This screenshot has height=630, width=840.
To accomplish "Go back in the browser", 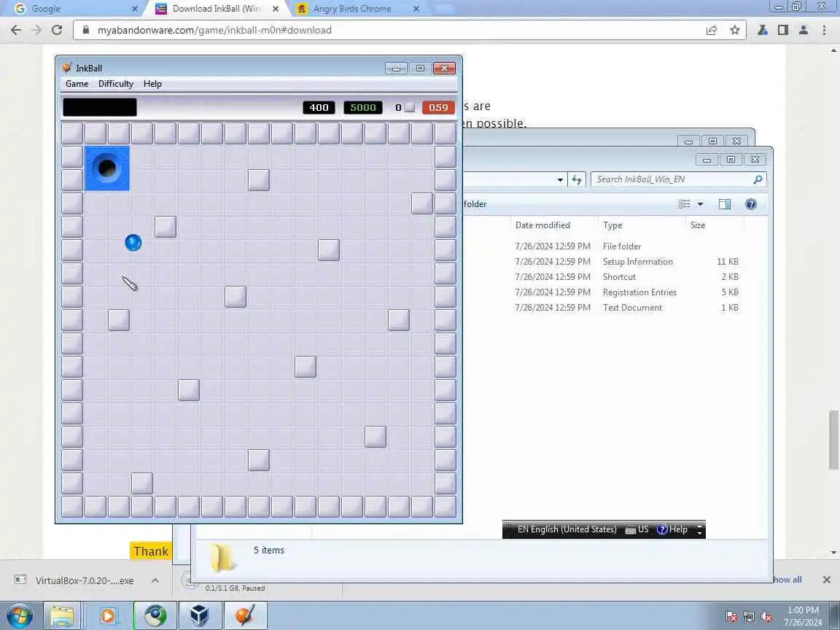I will (x=16, y=30).
